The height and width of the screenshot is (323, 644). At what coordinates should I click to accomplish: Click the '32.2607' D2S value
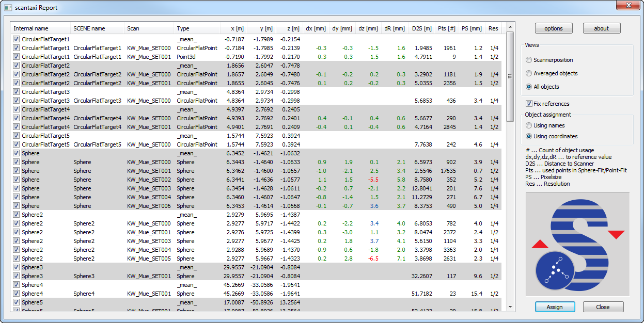click(421, 276)
